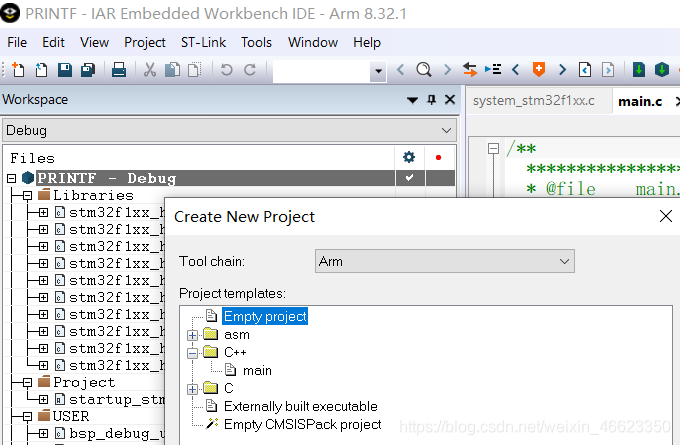Click the Save All toolbar icon
The height and width of the screenshot is (445, 680).
pyautogui.click(x=88, y=69)
